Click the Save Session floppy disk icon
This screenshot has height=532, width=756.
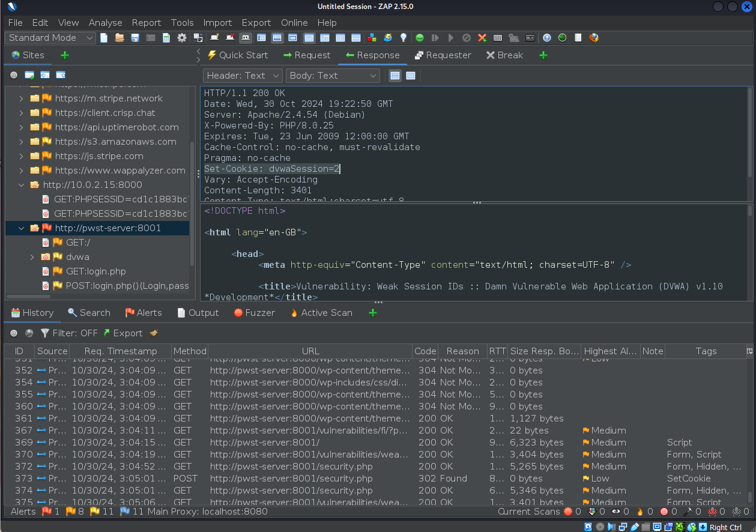tap(135, 38)
